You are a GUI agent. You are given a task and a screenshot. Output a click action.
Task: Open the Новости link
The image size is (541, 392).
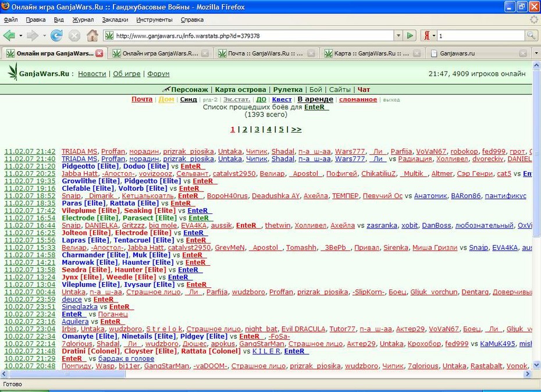(x=92, y=73)
